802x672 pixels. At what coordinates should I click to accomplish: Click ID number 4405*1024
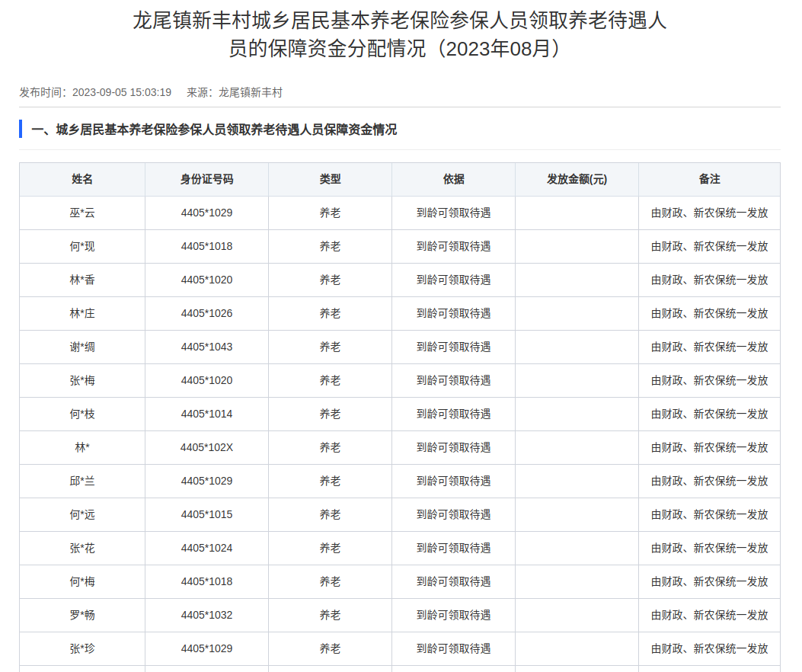click(x=206, y=548)
